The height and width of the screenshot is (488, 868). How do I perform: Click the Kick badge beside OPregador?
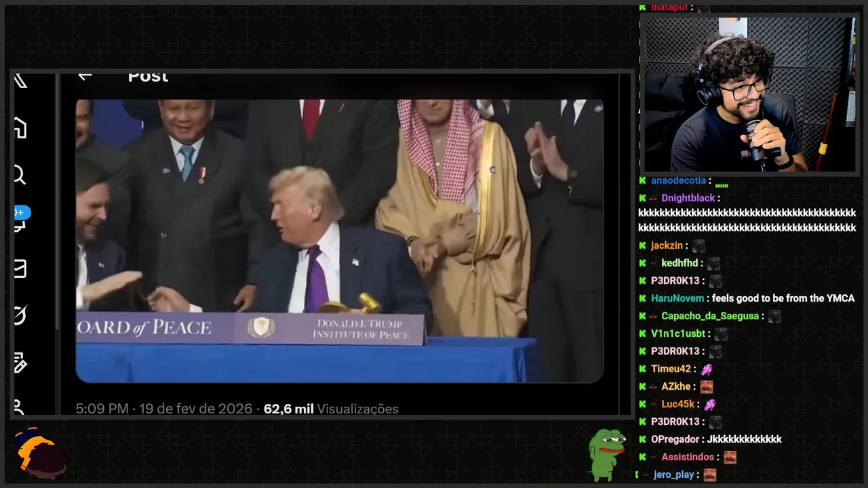tap(642, 440)
